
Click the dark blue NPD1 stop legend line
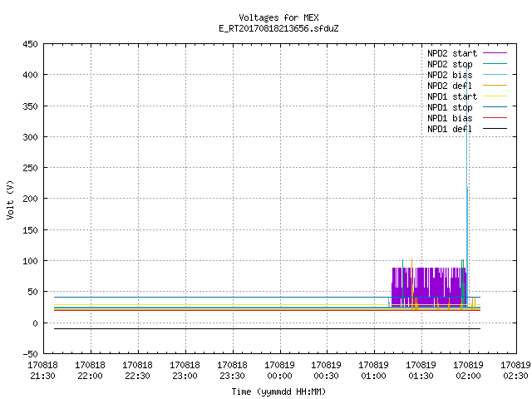coord(495,107)
